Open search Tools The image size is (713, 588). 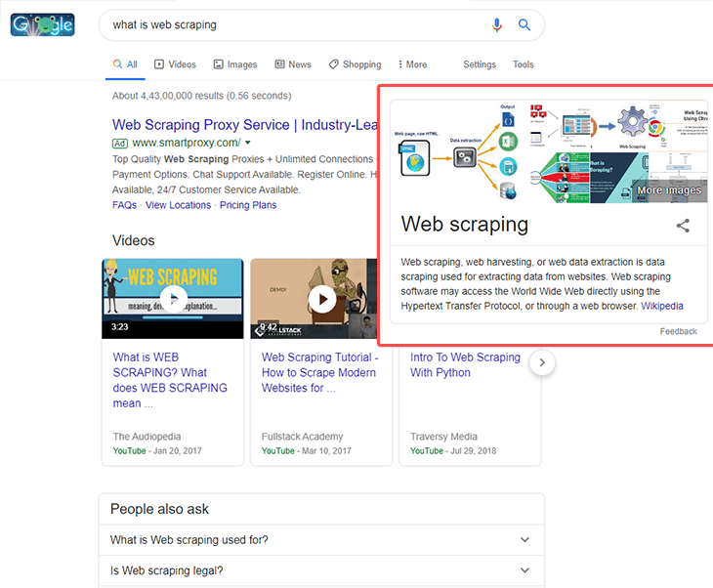click(x=523, y=64)
